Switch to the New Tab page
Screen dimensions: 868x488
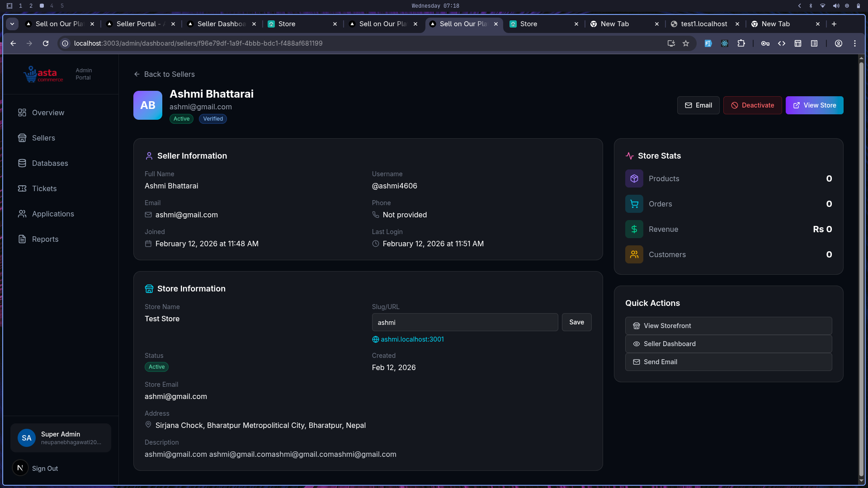coord(615,24)
